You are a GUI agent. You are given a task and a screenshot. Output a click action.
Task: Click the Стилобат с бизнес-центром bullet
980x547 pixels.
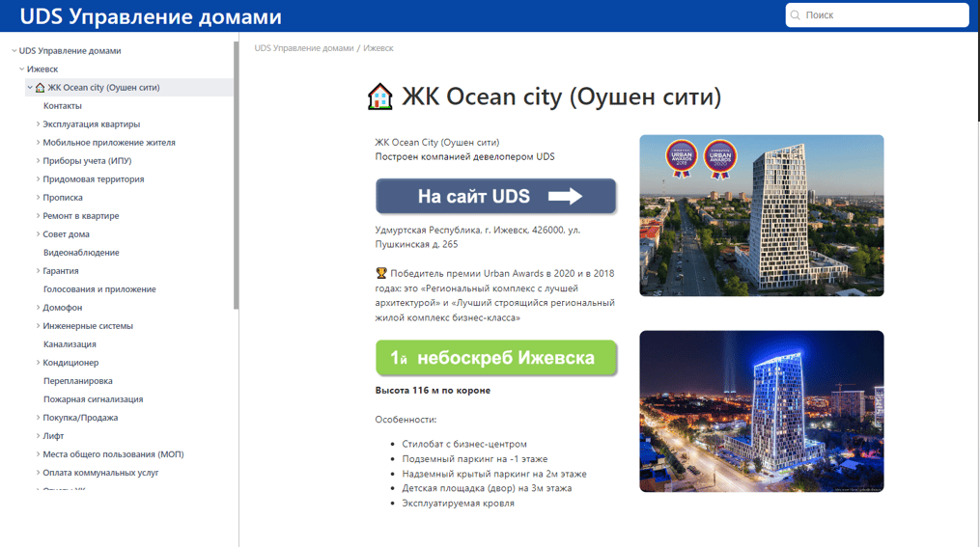[x=464, y=444]
